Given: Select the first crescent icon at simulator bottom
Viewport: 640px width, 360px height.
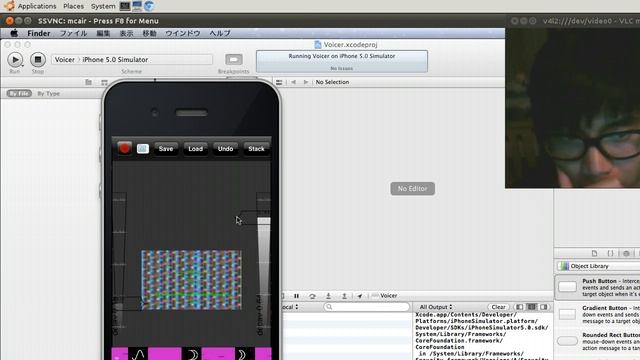Looking at the screenshot, I should click(x=192, y=354).
